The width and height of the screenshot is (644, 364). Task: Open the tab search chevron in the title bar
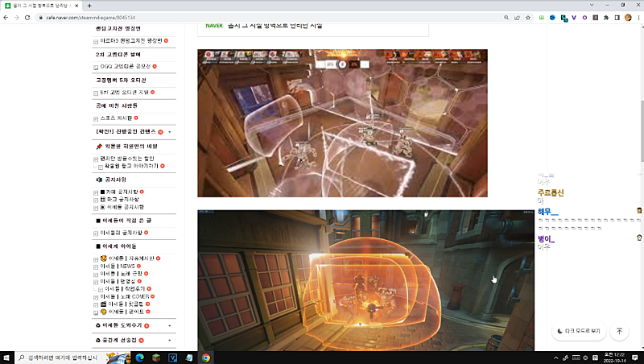click(x=592, y=5)
